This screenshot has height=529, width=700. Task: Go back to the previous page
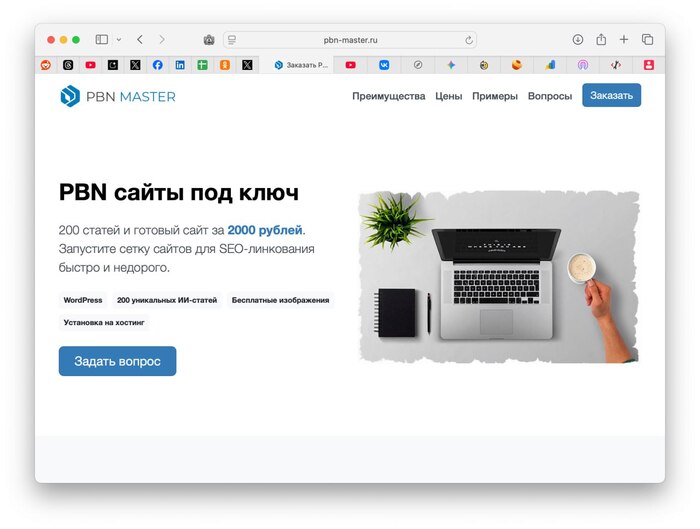(x=140, y=40)
